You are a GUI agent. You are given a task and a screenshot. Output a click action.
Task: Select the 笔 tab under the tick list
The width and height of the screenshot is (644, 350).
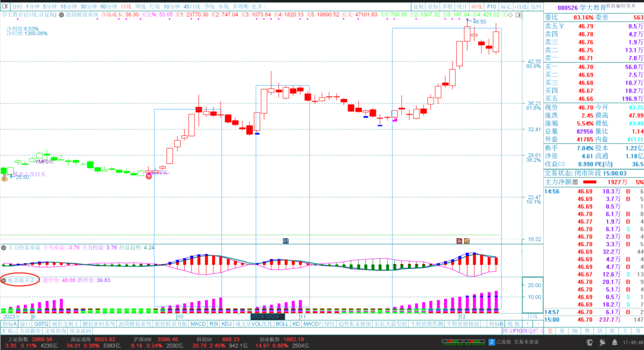click(550, 331)
